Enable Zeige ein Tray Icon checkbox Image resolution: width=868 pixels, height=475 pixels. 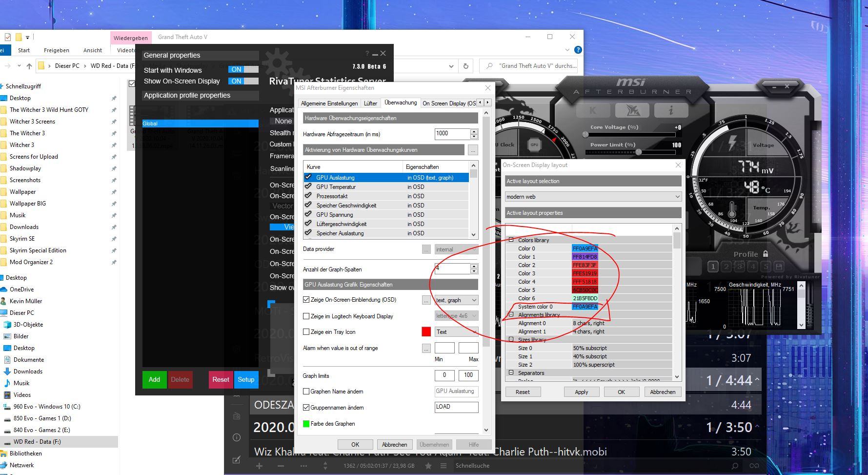pyautogui.click(x=306, y=332)
